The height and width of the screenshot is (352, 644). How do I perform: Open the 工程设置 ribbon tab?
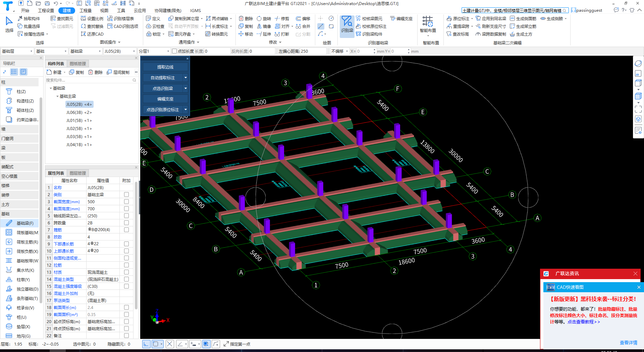tap(46, 10)
